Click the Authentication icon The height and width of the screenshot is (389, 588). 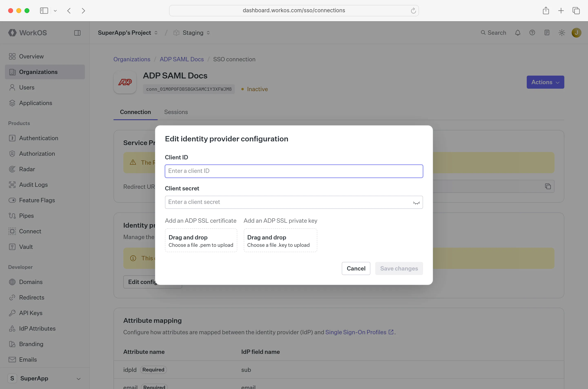coord(12,138)
